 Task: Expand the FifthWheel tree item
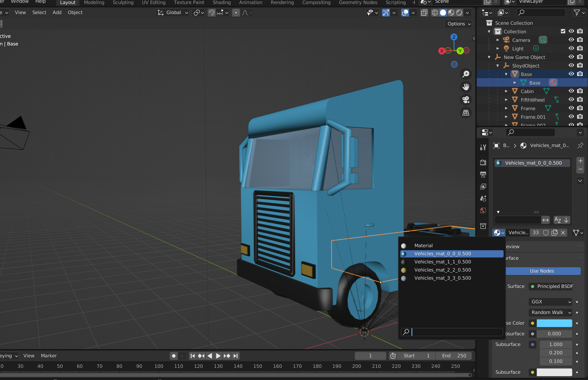pyautogui.click(x=506, y=100)
